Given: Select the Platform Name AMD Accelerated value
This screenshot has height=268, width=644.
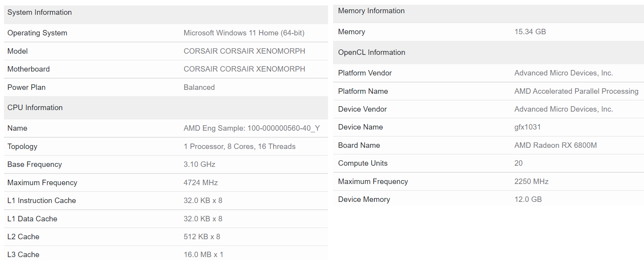Looking at the screenshot, I should click(x=576, y=91).
